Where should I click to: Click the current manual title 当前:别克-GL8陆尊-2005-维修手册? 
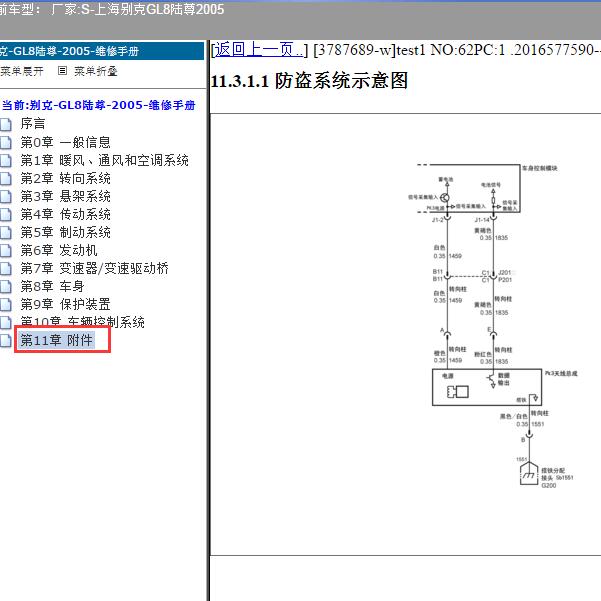point(99,105)
